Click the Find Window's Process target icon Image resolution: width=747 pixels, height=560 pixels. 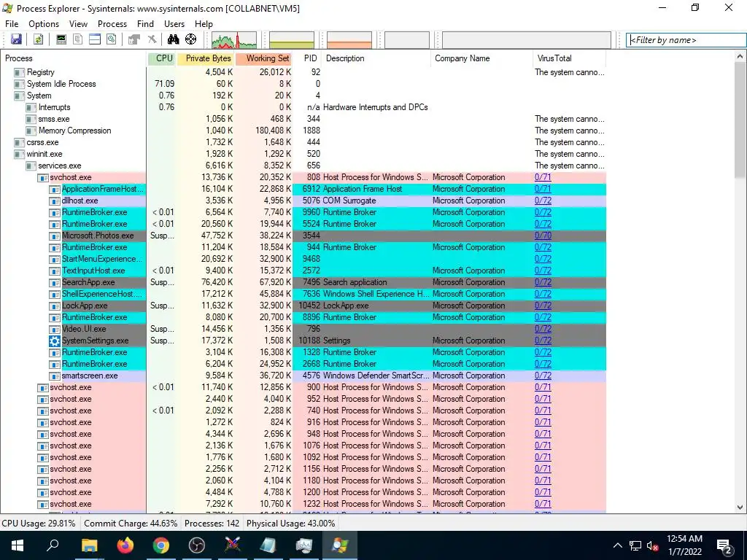coord(190,39)
